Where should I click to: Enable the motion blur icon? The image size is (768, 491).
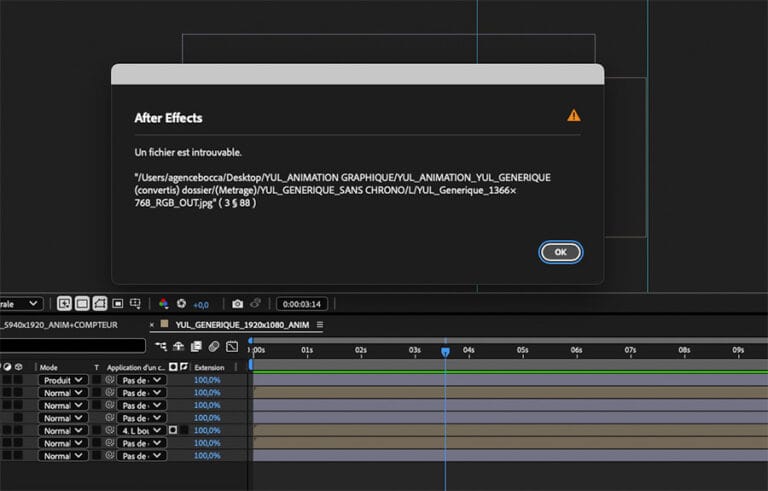click(214, 346)
